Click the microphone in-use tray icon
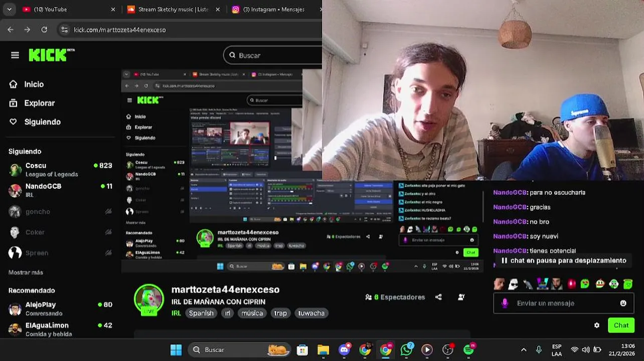This screenshot has width=644, height=361. click(x=539, y=349)
